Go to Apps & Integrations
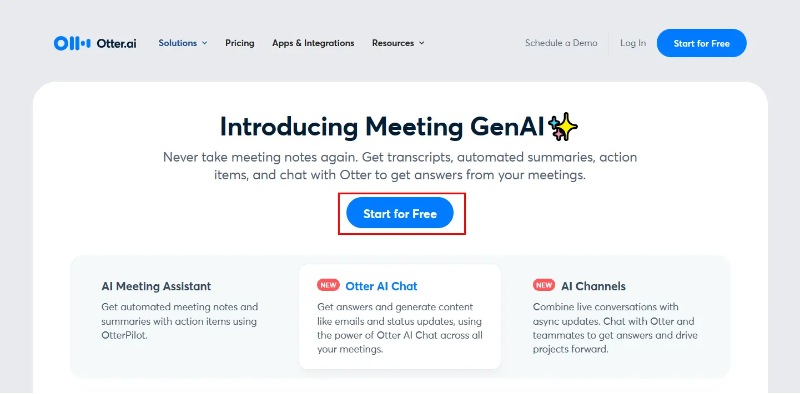This screenshot has height=394, width=802. coord(313,43)
